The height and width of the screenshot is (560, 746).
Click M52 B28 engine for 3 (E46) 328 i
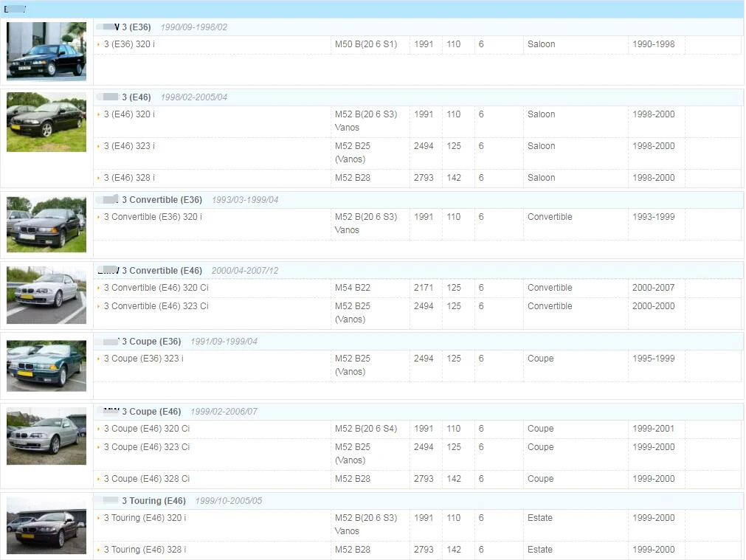[353, 178]
